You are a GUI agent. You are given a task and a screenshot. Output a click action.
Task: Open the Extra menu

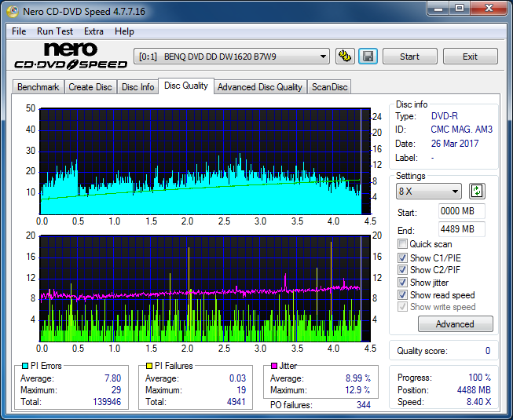pyautogui.click(x=93, y=31)
